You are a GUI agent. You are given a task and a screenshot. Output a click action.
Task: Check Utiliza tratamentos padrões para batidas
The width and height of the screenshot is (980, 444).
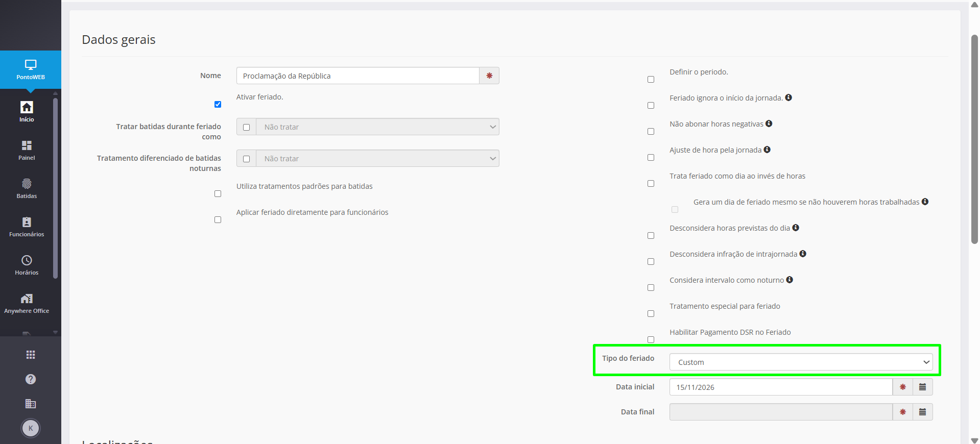click(218, 194)
